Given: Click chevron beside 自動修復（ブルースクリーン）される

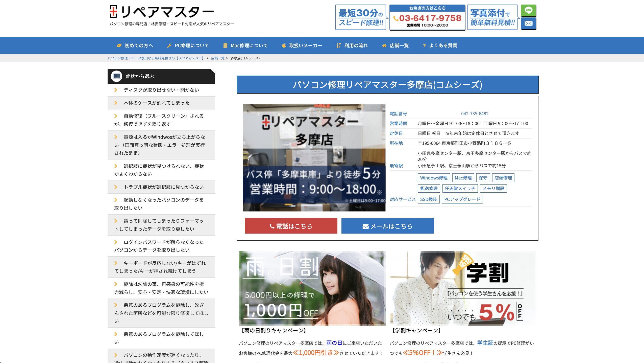Looking at the screenshot, I should [116, 116].
